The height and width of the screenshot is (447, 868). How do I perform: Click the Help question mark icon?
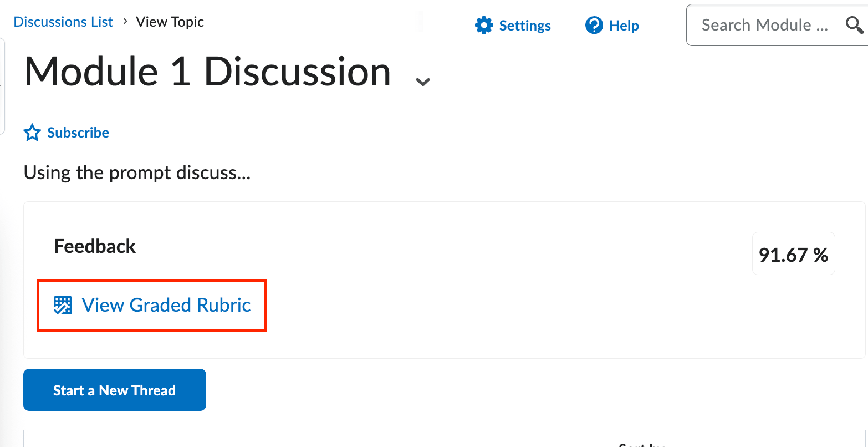[594, 25]
